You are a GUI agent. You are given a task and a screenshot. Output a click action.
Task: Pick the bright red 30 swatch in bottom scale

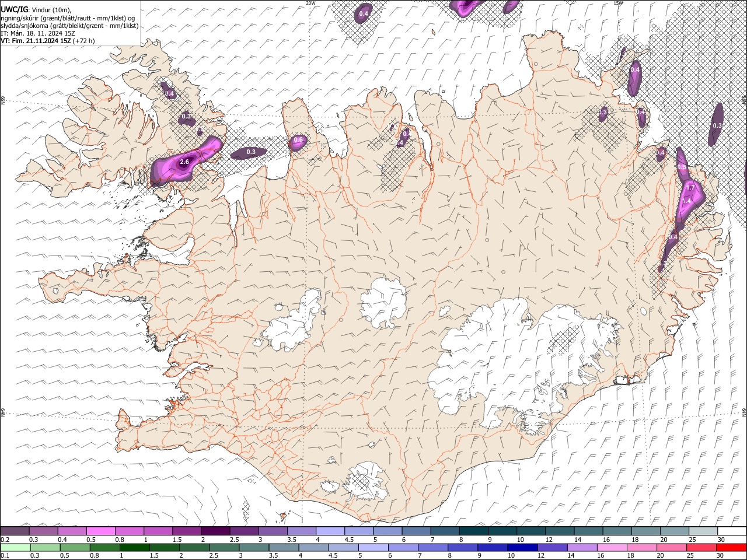point(731,547)
